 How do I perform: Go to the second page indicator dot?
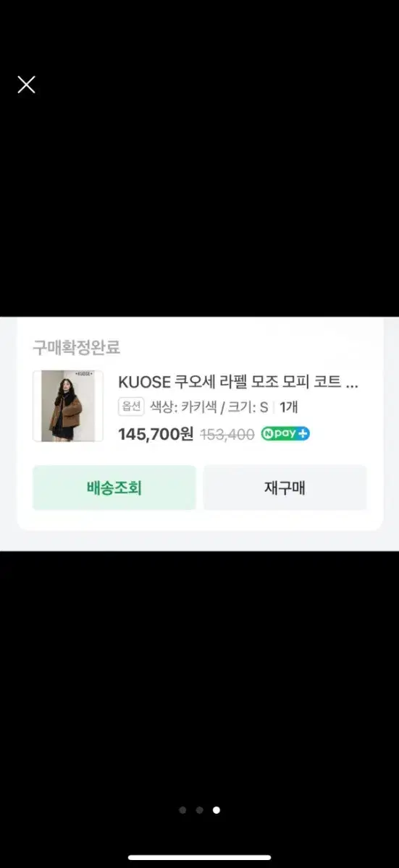tap(199, 810)
